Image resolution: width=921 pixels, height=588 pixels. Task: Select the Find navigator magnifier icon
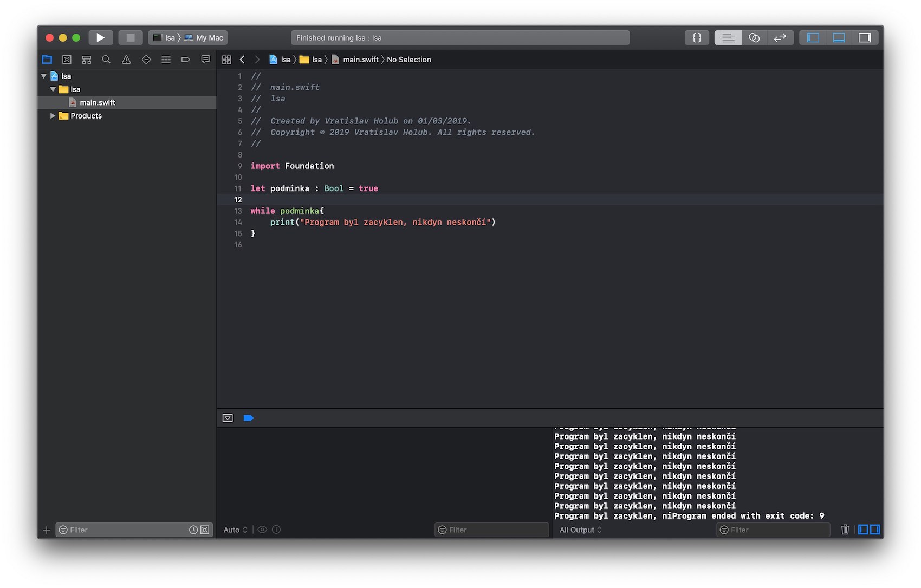coord(106,60)
